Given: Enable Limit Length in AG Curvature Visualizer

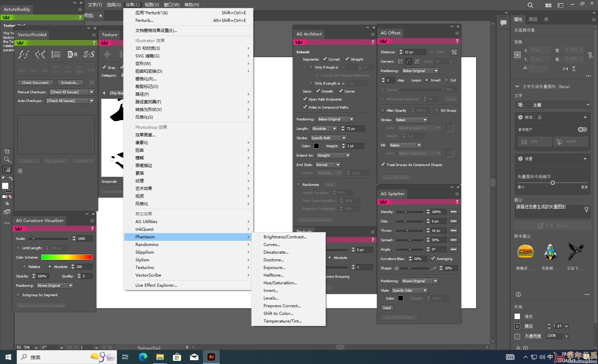Looking at the screenshot, I should (x=18, y=248).
